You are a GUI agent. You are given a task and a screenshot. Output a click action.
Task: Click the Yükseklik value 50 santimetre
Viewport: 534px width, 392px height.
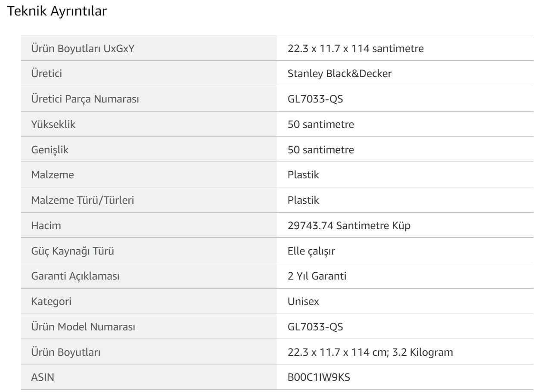point(321,124)
